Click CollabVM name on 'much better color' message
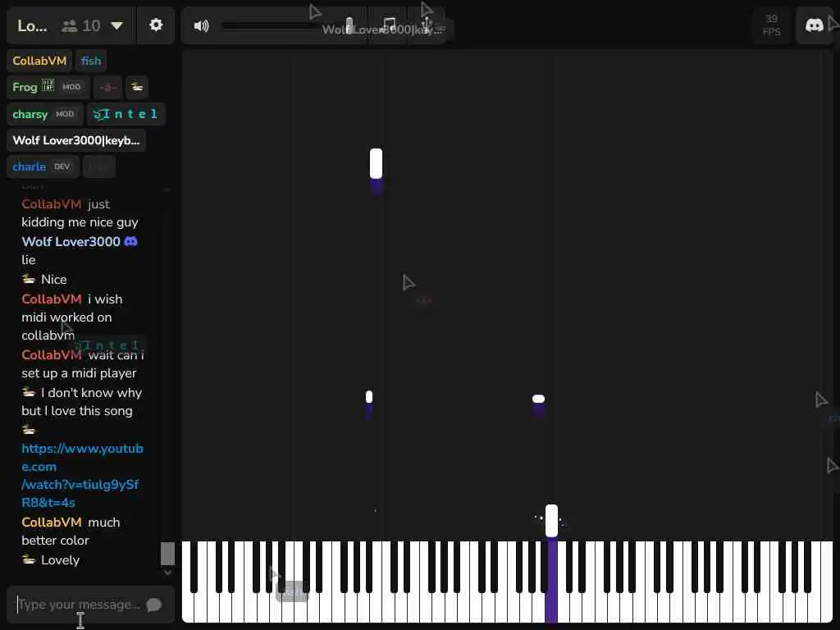840x630 pixels. pyautogui.click(x=52, y=523)
